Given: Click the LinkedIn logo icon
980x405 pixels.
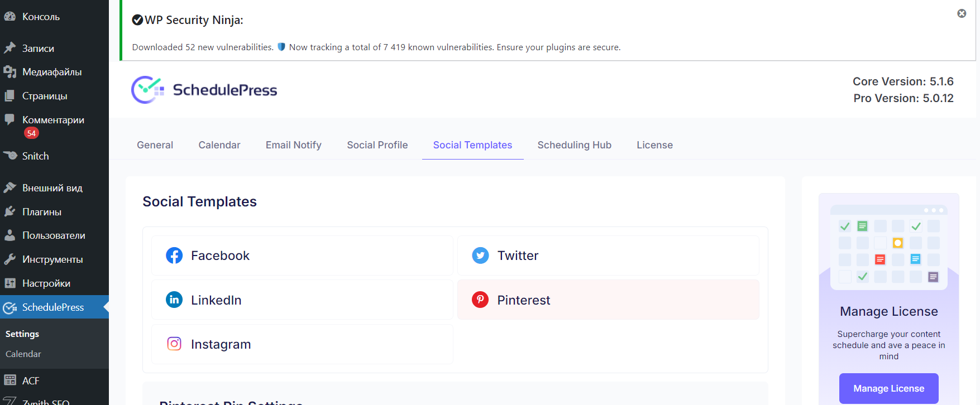Looking at the screenshot, I should [174, 300].
